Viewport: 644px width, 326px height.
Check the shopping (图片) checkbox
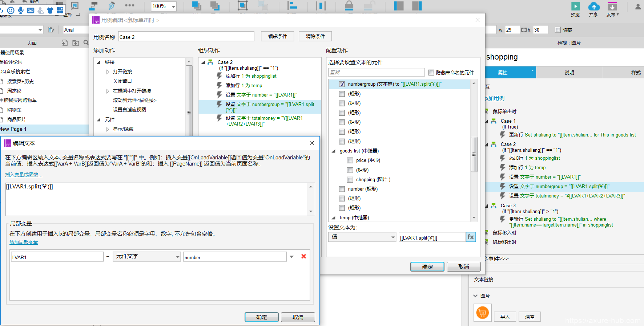pos(350,180)
